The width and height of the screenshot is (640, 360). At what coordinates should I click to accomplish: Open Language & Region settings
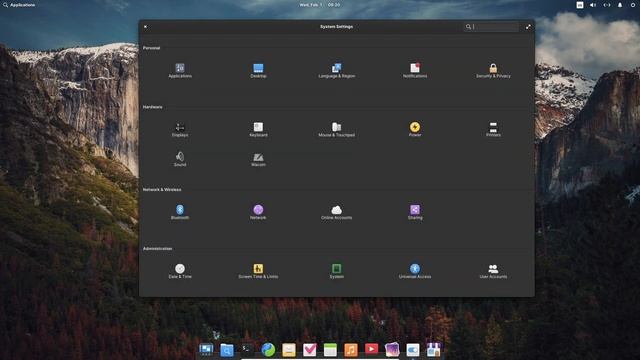[337, 70]
